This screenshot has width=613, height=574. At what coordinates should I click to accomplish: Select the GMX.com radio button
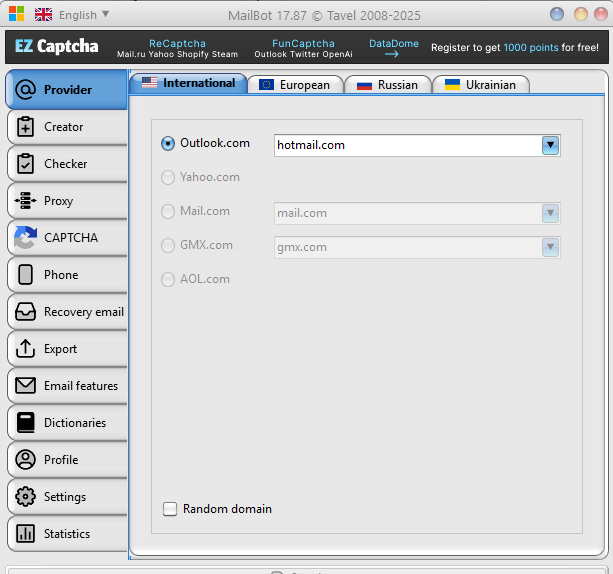pyautogui.click(x=168, y=246)
